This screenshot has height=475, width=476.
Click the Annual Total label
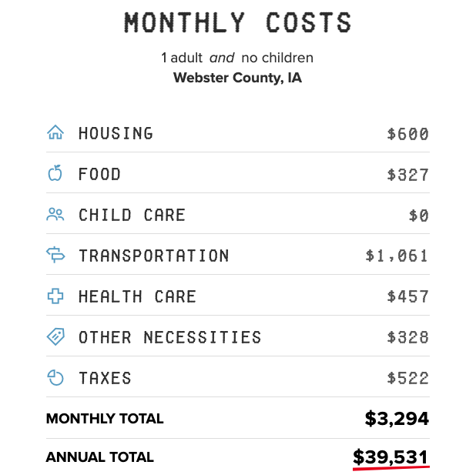coord(99,457)
